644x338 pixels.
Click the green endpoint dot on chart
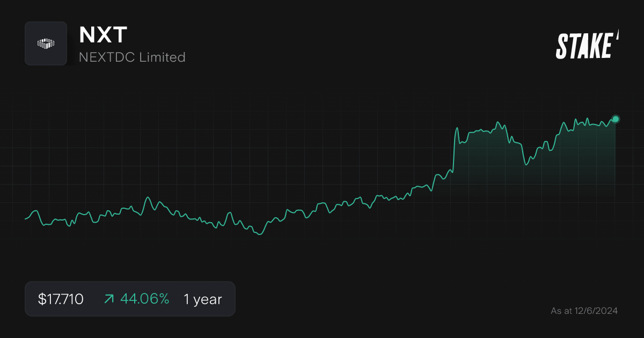pyautogui.click(x=616, y=119)
